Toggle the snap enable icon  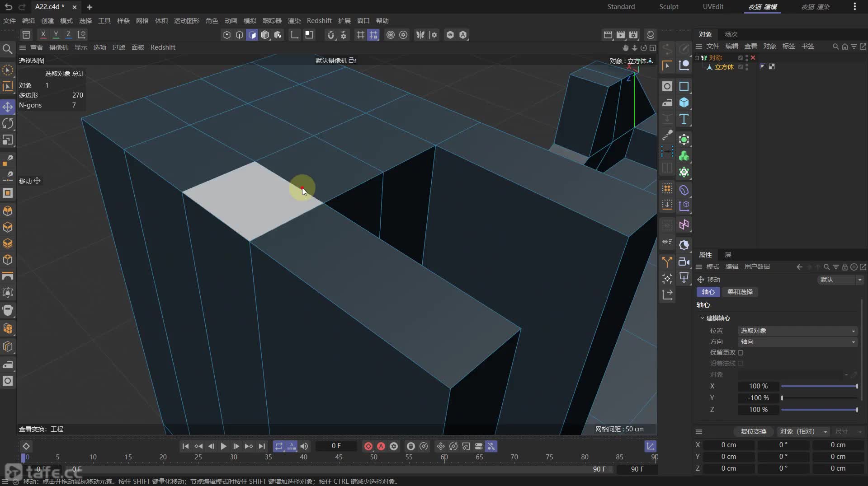331,35
